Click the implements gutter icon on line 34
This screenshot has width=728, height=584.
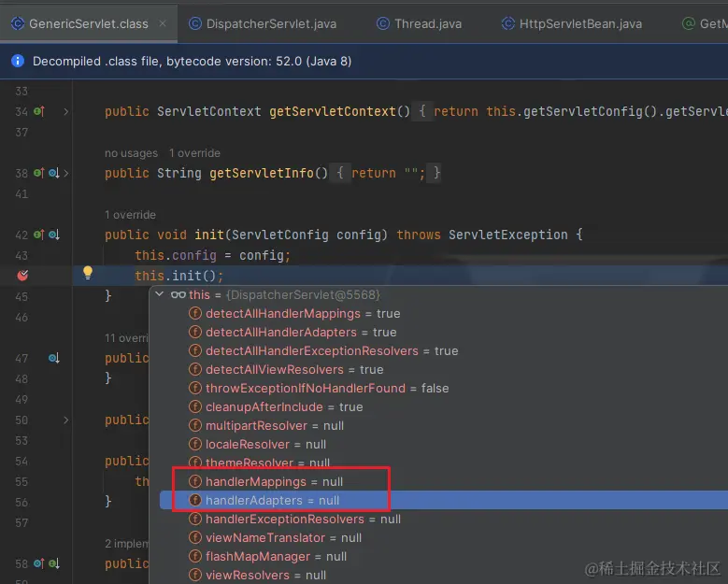coord(39,111)
